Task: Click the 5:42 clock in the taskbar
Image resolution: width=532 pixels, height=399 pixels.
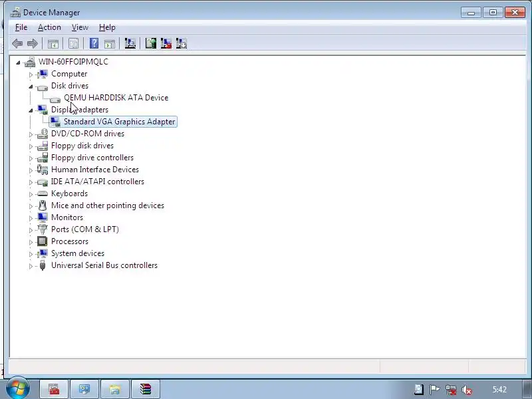Action: pyautogui.click(x=499, y=390)
